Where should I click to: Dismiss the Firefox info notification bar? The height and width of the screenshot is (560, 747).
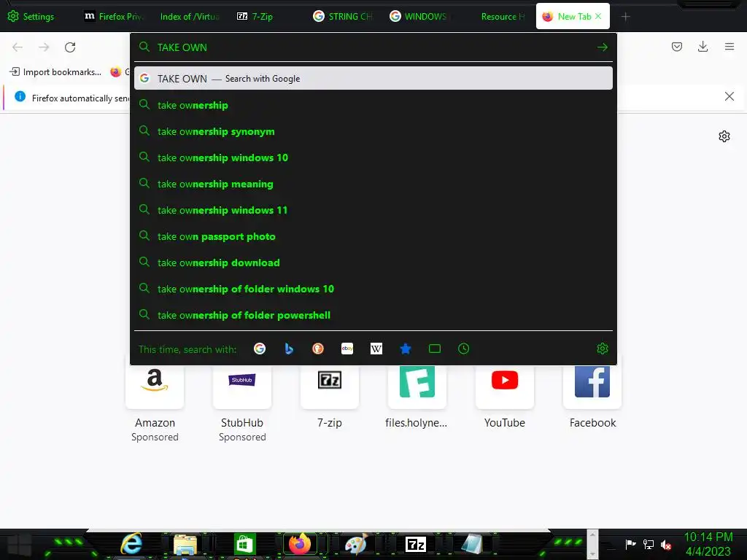pyautogui.click(x=729, y=97)
